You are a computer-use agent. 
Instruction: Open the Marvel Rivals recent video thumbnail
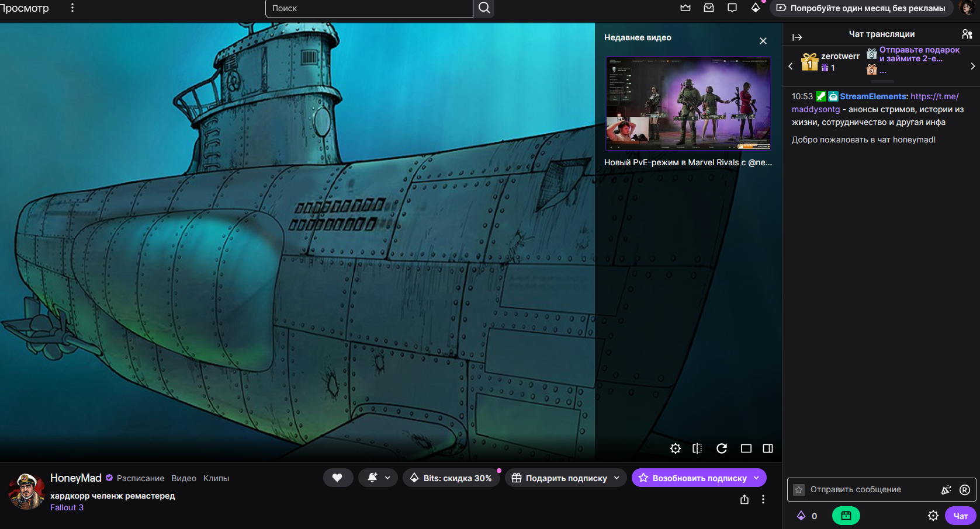click(x=688, y=103)
